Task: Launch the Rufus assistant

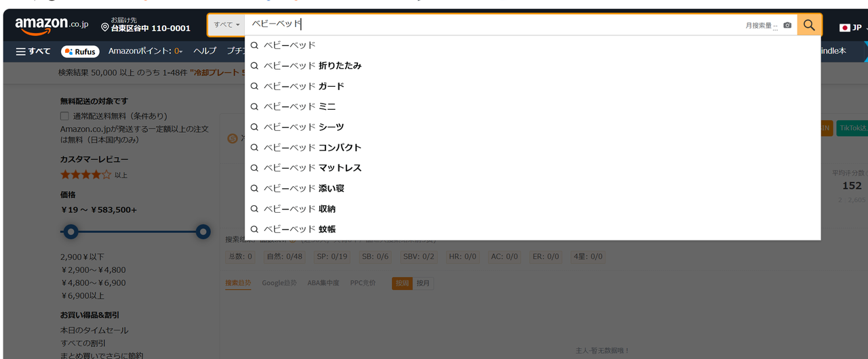Action: (x=80, y=51)
